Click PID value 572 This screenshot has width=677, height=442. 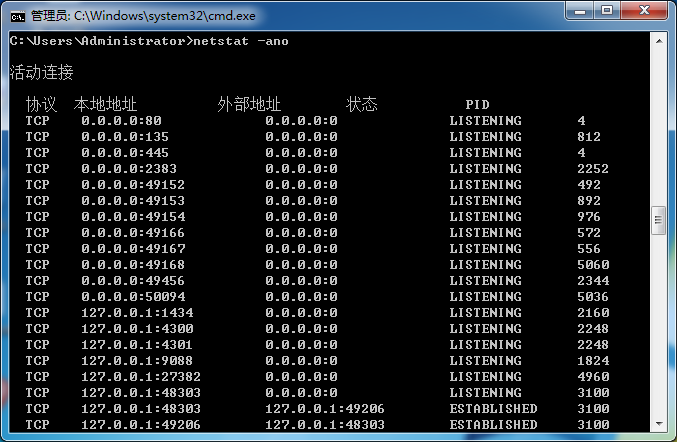point(589,233)
